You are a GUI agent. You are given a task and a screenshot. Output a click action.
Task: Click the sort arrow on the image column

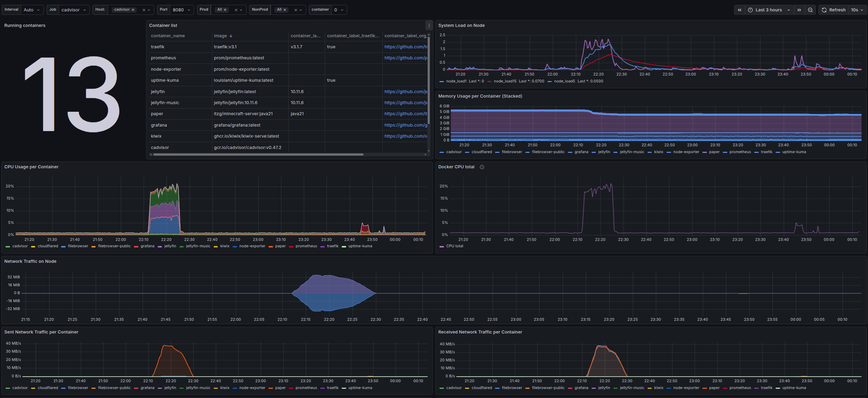click(x=231, y=36)
